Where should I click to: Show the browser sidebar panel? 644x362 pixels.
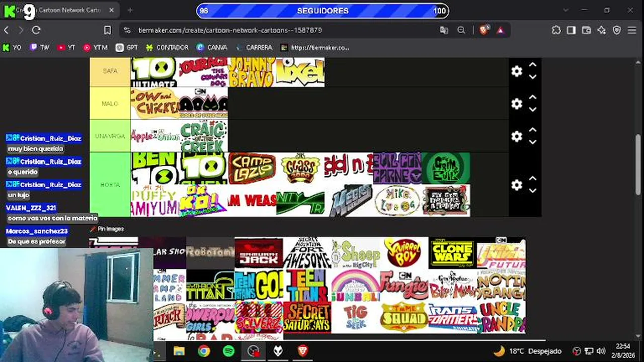(x=571, y=30)
